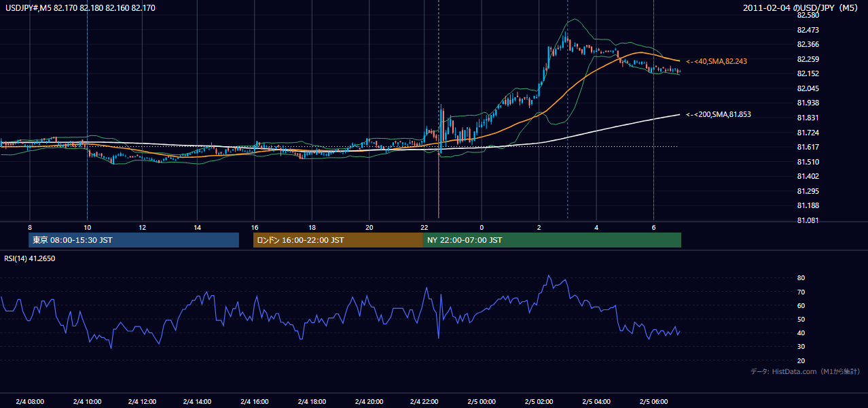
Task: Click price axis label 81.831
Action: point(808,118)
